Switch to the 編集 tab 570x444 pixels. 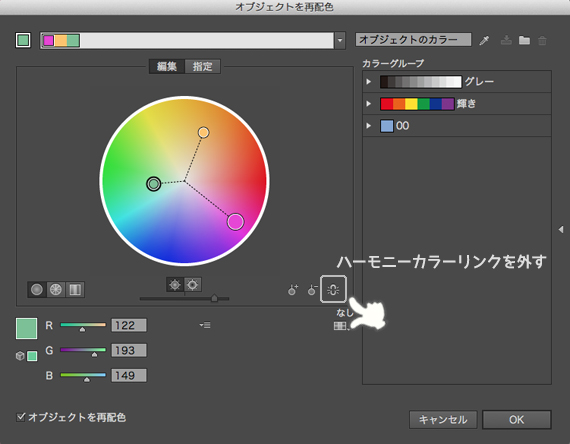pos(167,67)
